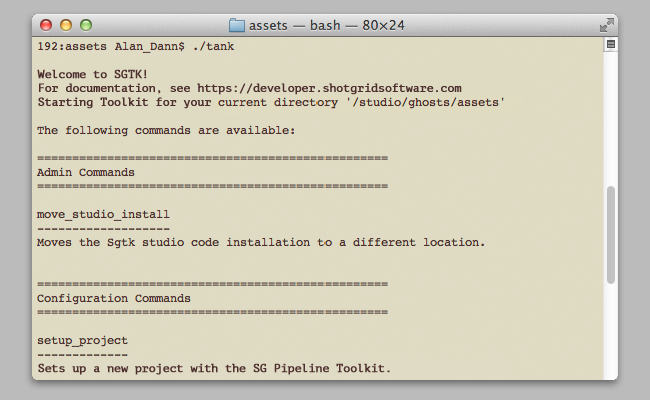The height and width of the screenshot is (400, 650).
Task: Click the 'setup_project' command name
Action: (x=82, y=341)
